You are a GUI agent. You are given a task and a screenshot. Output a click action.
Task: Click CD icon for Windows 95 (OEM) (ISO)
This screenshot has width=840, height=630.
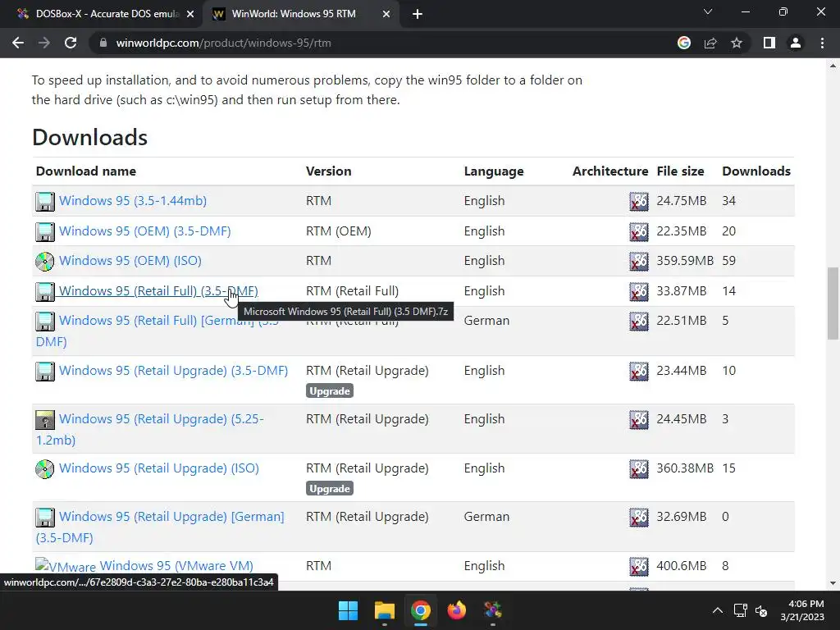pos(45,262)
